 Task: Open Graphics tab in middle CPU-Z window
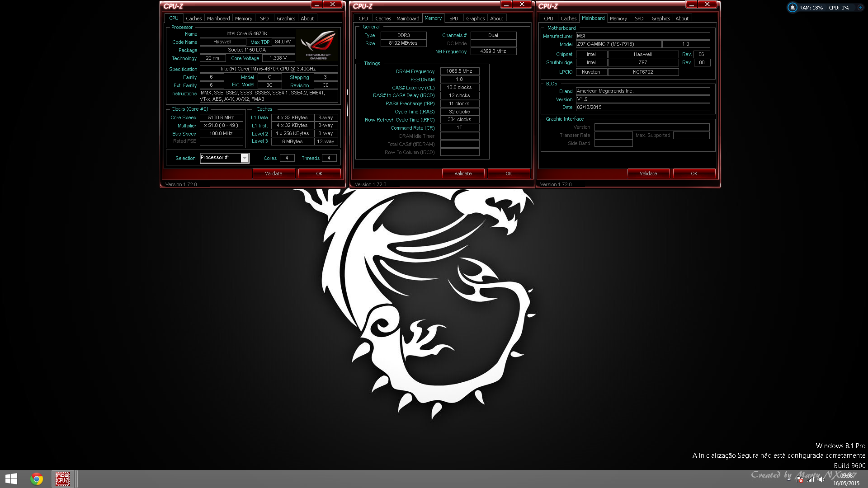tap(476, 19)
